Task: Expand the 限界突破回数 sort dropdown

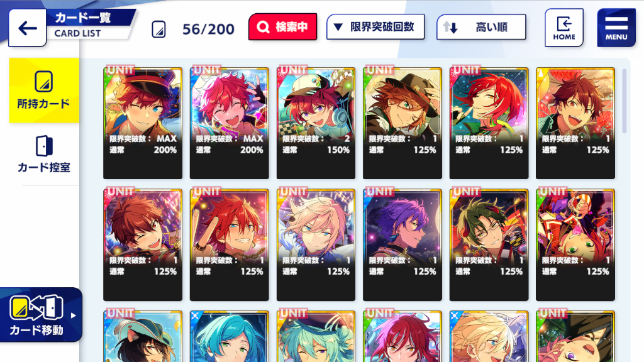Action: coord(375,27)
